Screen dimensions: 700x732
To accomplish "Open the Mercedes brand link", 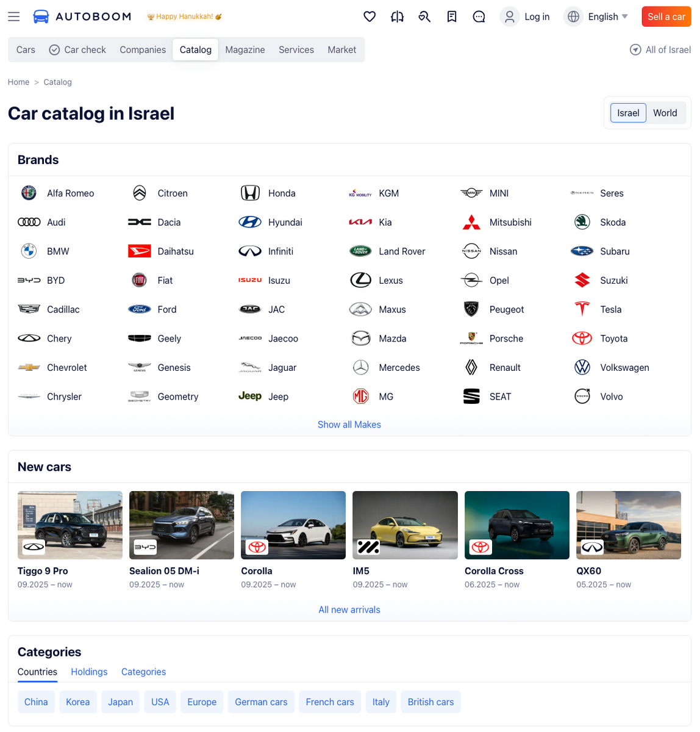I will point(399,367).
